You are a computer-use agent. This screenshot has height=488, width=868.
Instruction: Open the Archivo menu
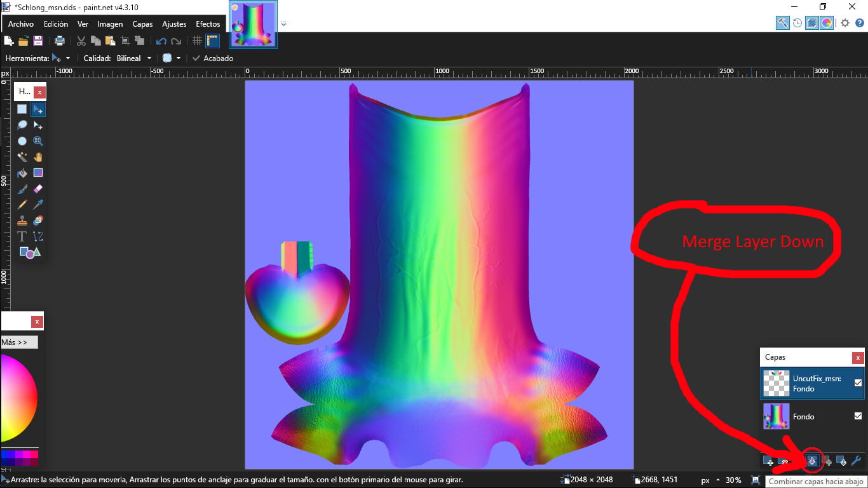[21, 24]
